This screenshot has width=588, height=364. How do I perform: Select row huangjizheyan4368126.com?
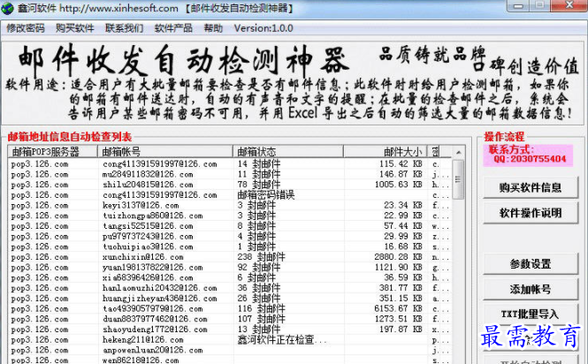click(x=230, y=299)
